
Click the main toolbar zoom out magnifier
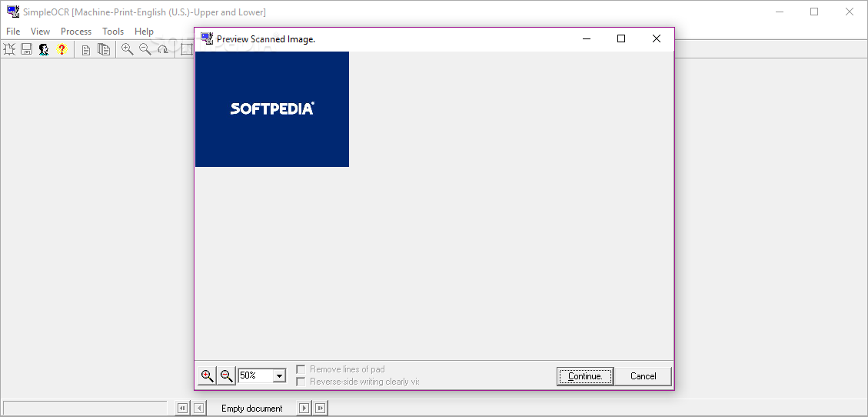pyautogui.click(x=145, y=49)
